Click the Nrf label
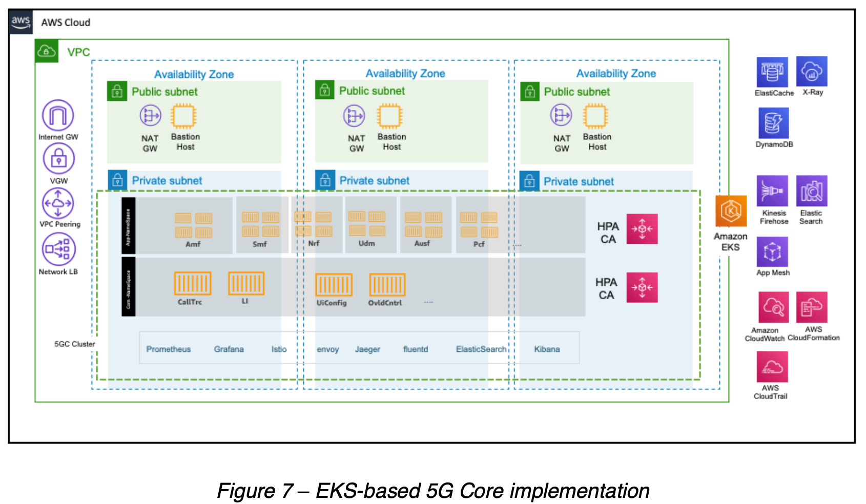Viewport: 866px width, 504px height. point(314,243)
